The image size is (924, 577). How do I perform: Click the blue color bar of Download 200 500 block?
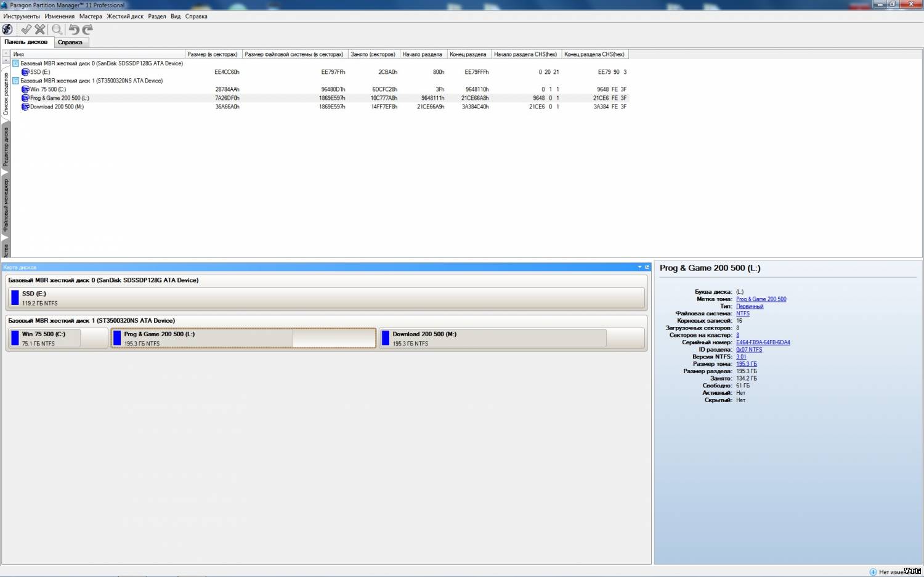386,338
